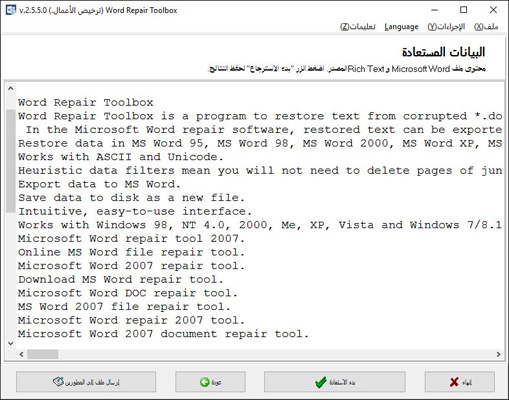The width and height of the screenshot is (509, 400).
Task: Click the vertical scrollbar thumb
Action: pyautogui.click(x=11, y=161)
